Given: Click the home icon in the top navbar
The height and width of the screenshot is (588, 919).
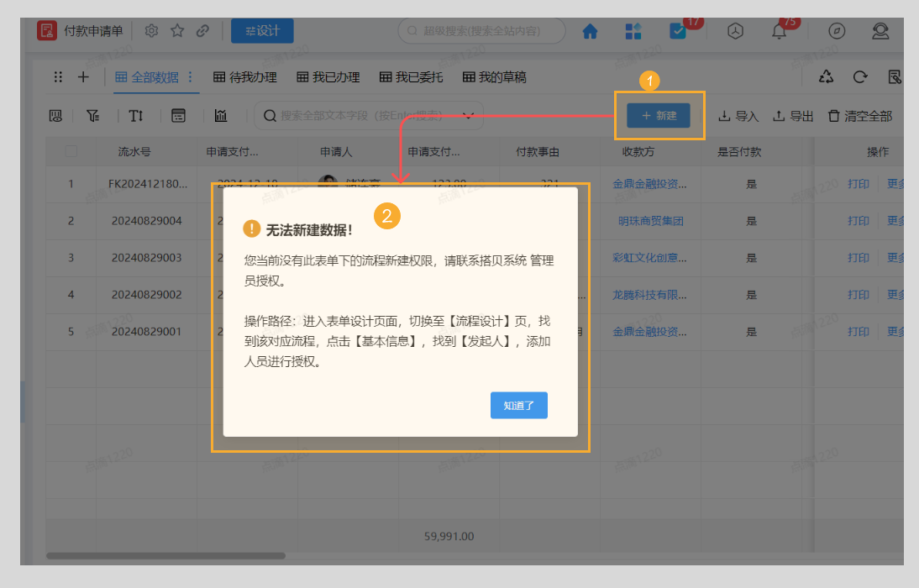Looking at the screenshot, I should [591, 31].
